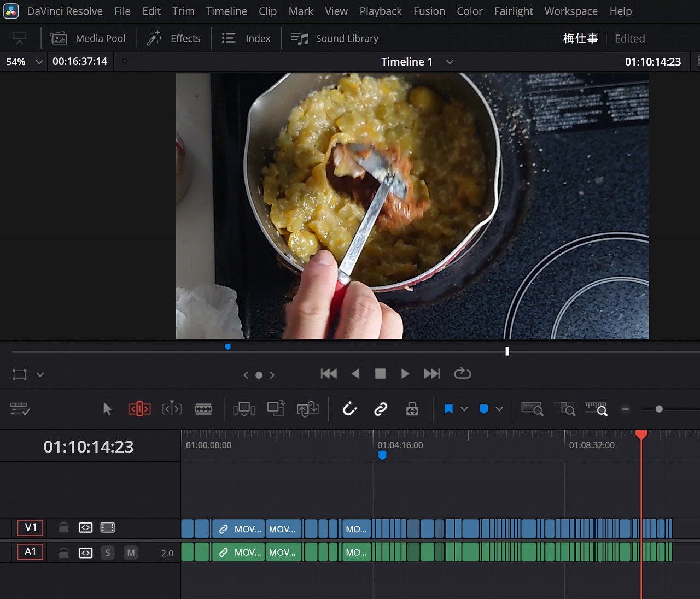The image size is (700, 599).
Task: Solo audio track A1
Action: (108, 553)
